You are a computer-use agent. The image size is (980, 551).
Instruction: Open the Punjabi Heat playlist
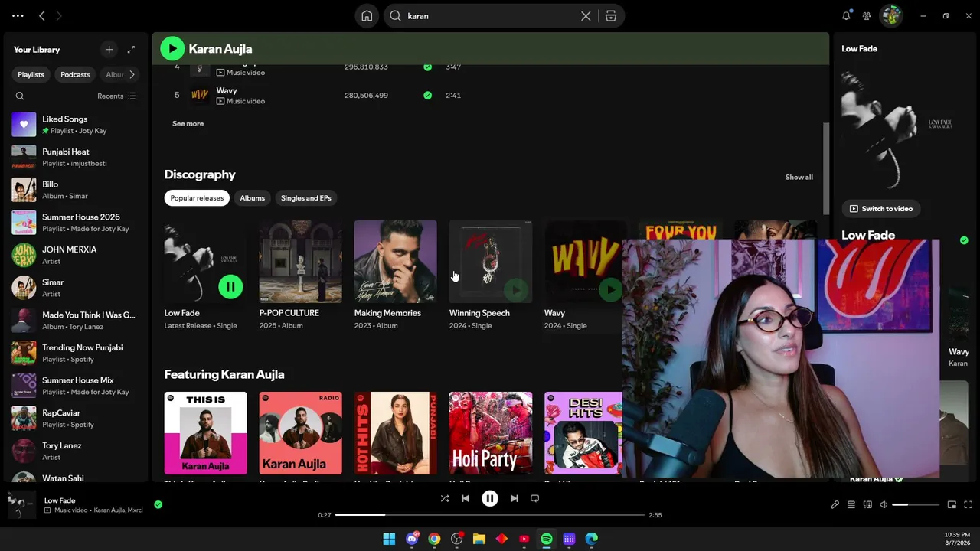76,158
